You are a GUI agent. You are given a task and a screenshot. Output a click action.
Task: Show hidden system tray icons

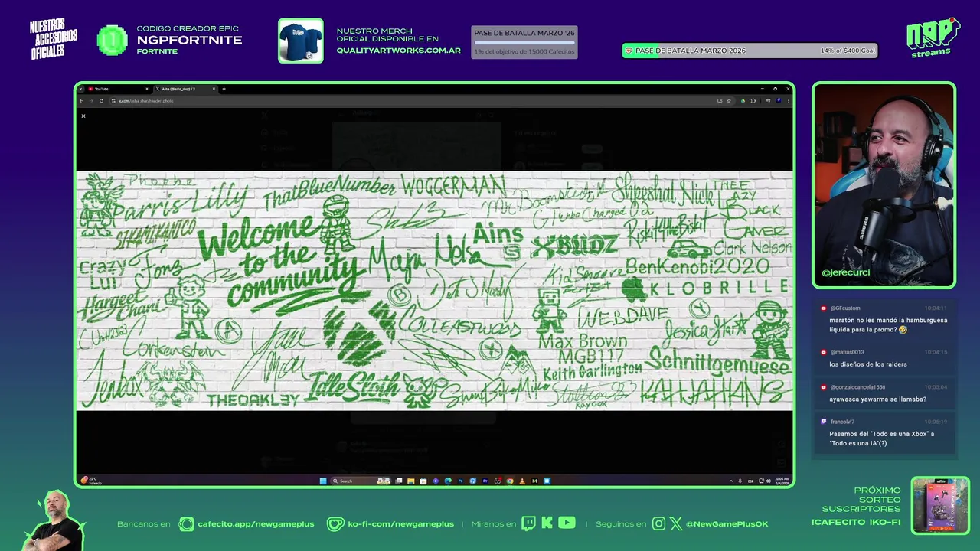pyautogui.click(x=730, y=481)
